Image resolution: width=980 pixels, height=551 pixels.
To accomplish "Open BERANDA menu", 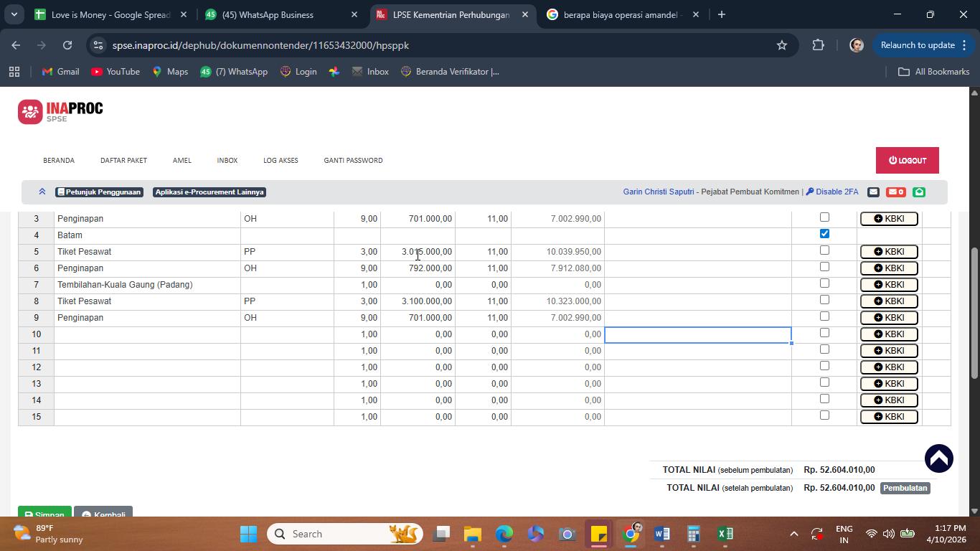I will point(59,160).
